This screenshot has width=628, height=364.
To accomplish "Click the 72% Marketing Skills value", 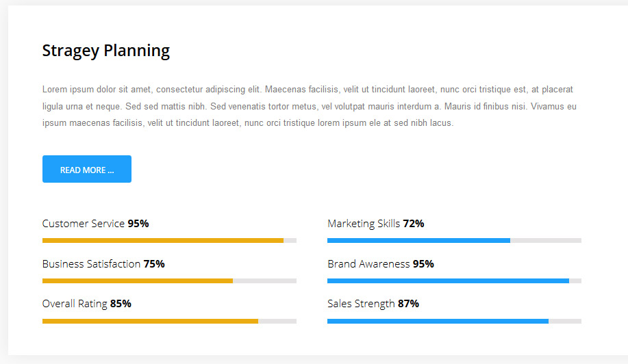I will point(414,224).
